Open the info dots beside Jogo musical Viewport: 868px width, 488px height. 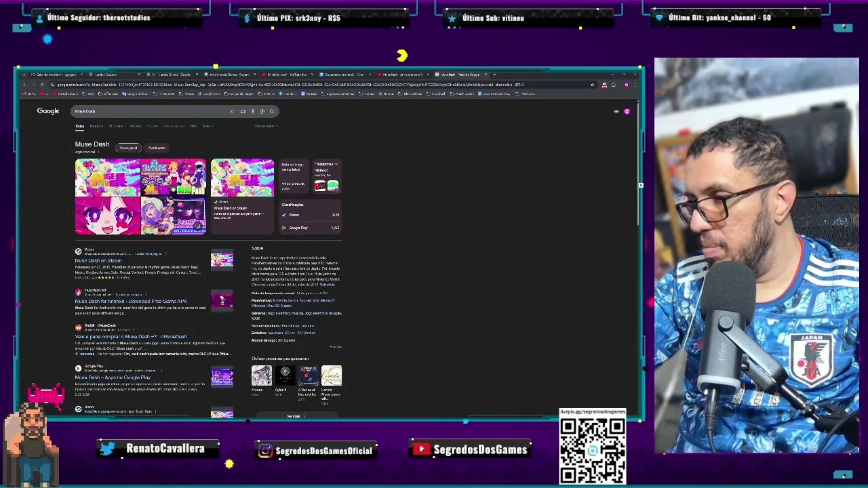click(97, 152)
